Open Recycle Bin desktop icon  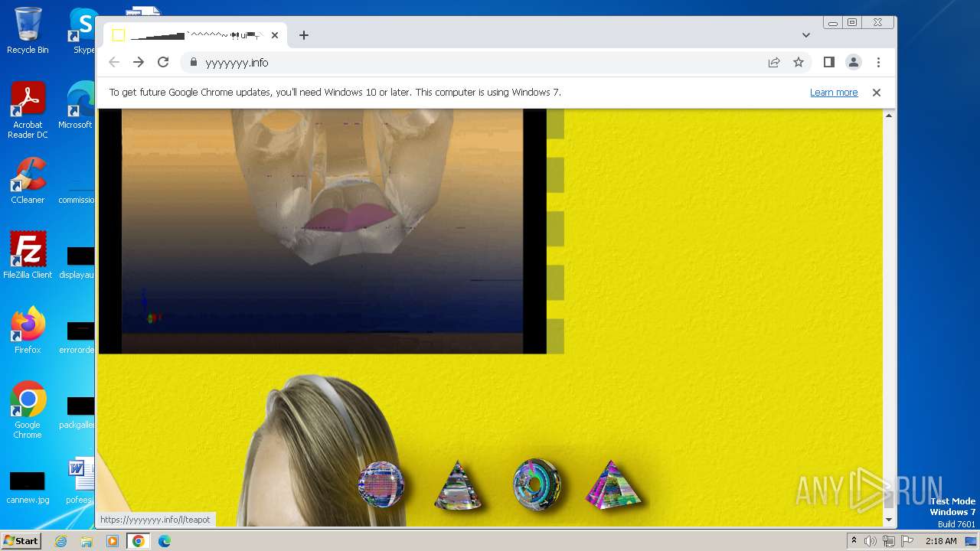pyautogui.click(x=28, y=31)
